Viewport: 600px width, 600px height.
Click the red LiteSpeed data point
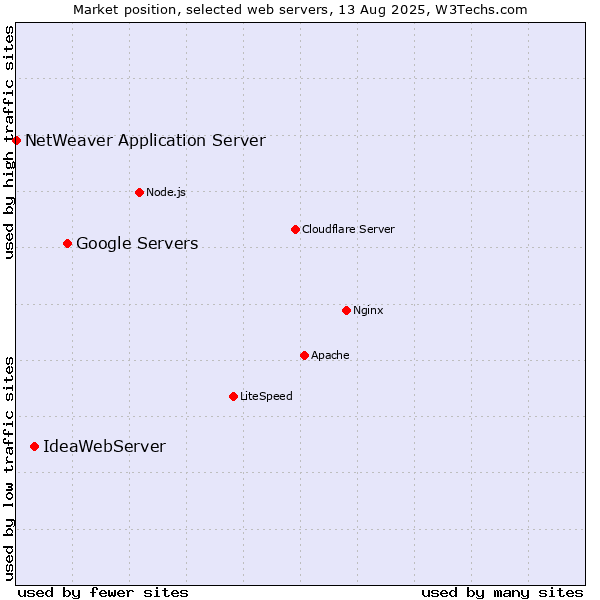coord(234,396)
